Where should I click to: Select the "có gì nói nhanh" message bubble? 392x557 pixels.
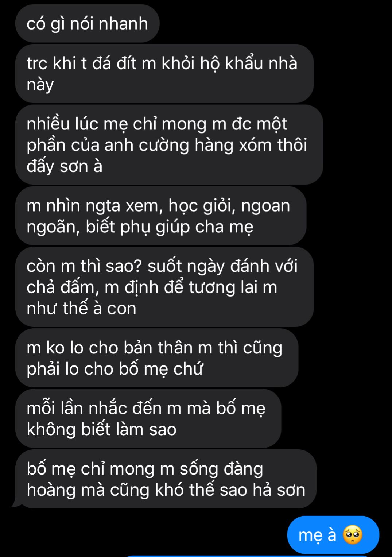point(88,24)
